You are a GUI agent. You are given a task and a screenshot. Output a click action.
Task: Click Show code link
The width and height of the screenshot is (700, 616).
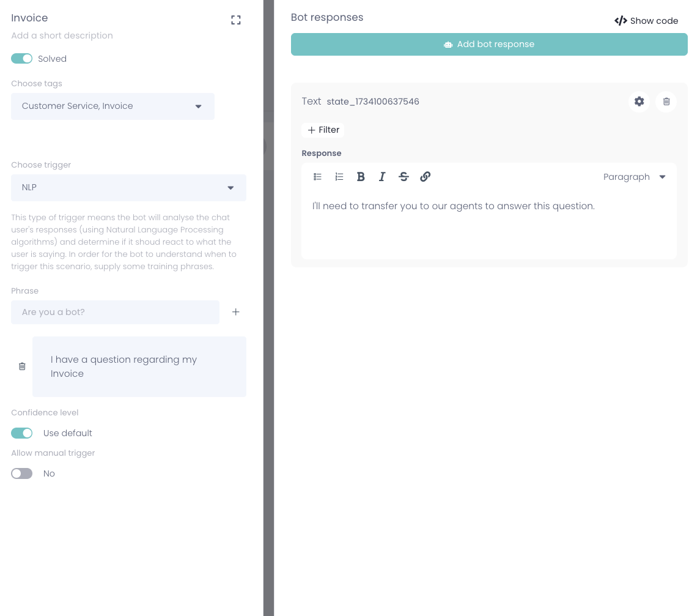pyautogui.click(x=646, y=21)
